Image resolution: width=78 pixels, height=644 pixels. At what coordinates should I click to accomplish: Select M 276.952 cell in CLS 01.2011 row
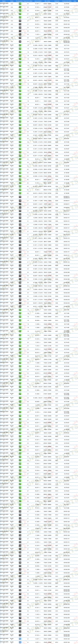click(x=67, y=4)
